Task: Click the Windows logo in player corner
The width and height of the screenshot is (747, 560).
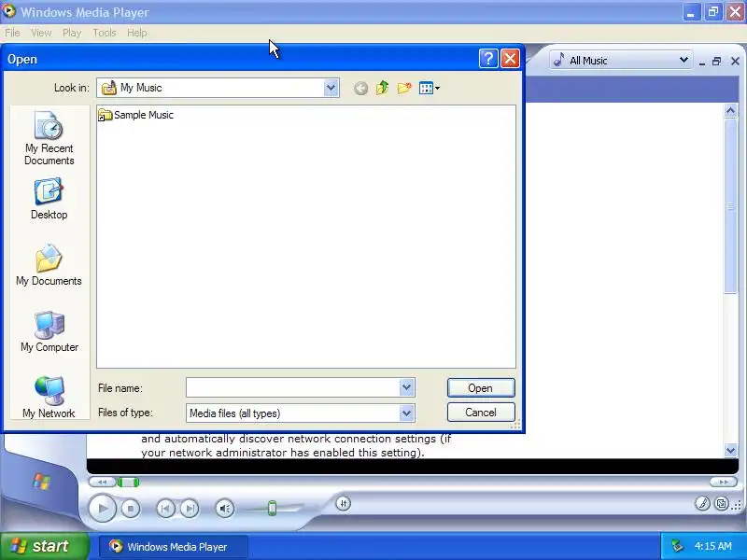Action: pyautogui.click(x=41, y=482)
